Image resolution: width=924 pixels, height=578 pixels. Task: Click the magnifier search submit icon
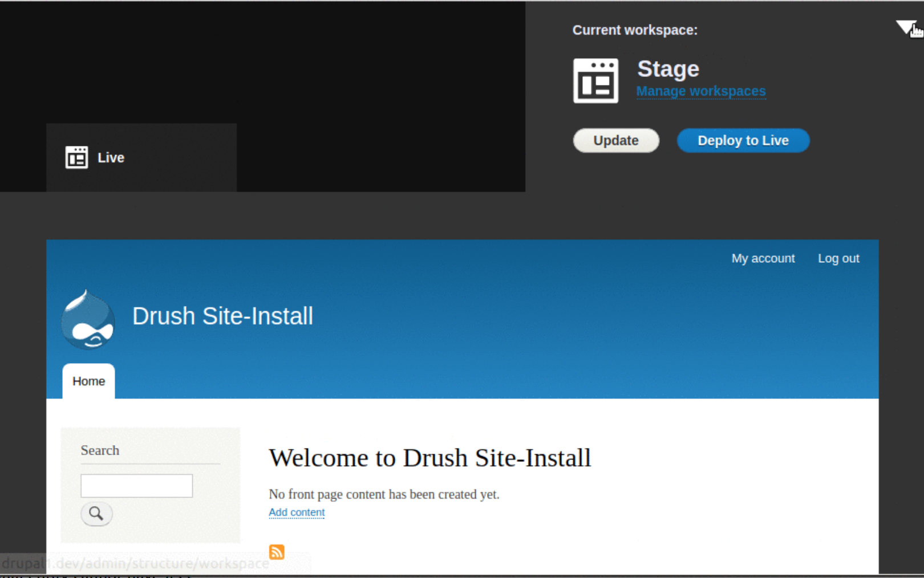96,514
